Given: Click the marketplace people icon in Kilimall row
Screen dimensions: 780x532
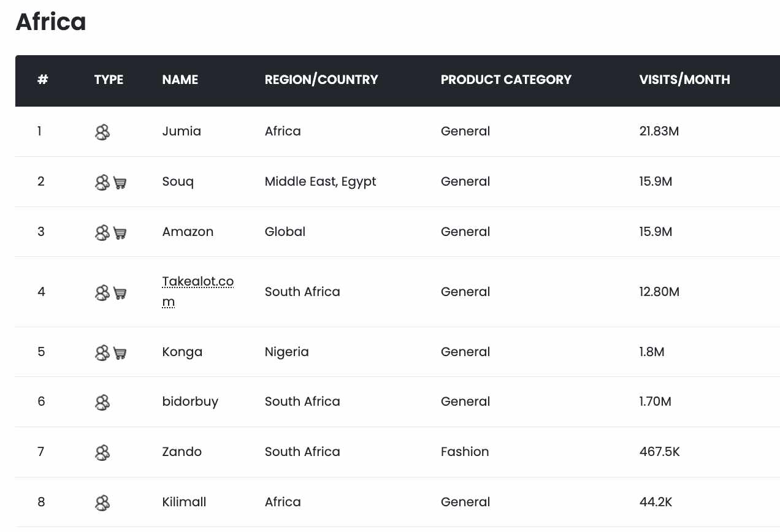Looking at the screenshot, I should coord(102,503).
